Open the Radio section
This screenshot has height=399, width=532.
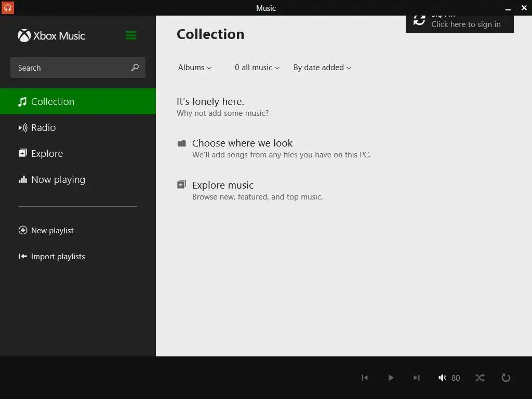(x=78, y=128)
